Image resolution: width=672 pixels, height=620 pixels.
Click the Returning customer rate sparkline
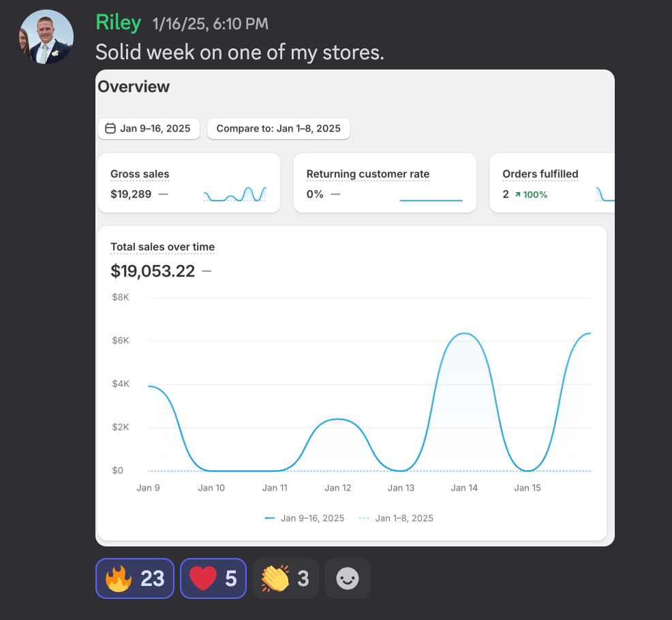pos(431,200)
